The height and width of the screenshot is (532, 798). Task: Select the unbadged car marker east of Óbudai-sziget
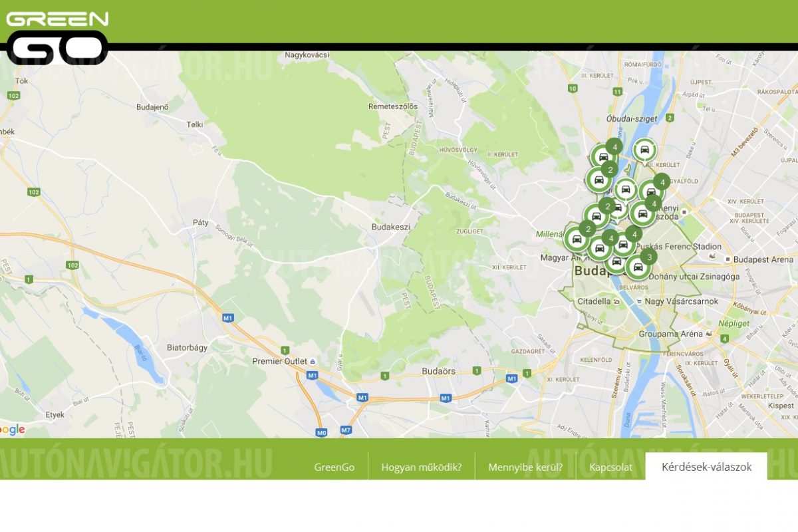point(643,150)
